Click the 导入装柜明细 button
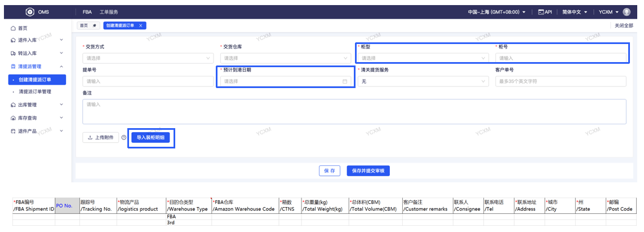Viewport: 644px width, 232px height. (151, 137)
